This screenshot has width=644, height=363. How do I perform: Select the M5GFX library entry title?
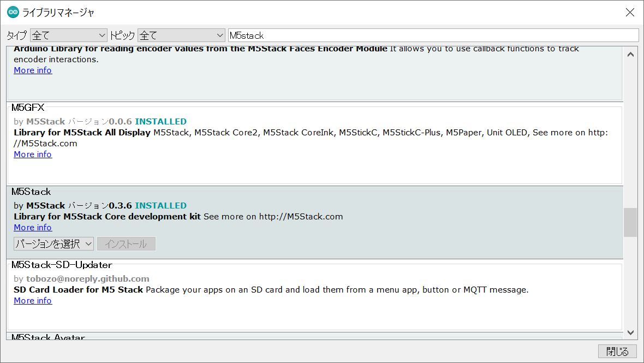pos(28,108)
